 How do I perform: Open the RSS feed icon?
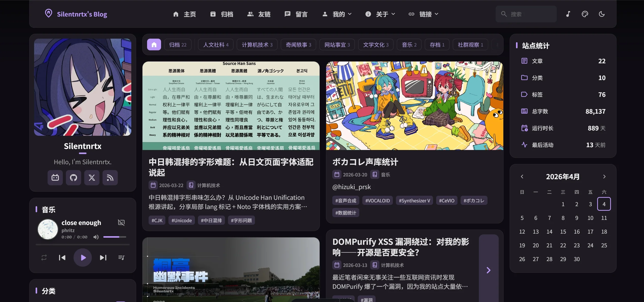(x=110, y=177)
